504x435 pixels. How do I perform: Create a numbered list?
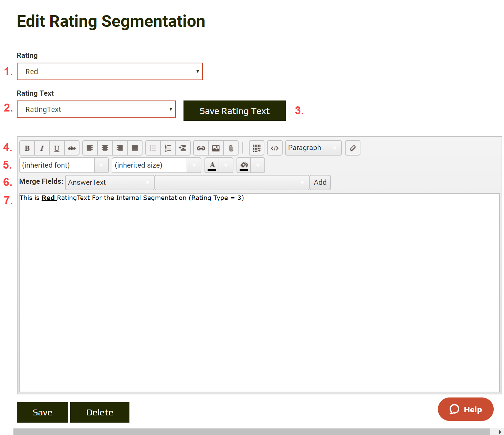coord(168,148)
